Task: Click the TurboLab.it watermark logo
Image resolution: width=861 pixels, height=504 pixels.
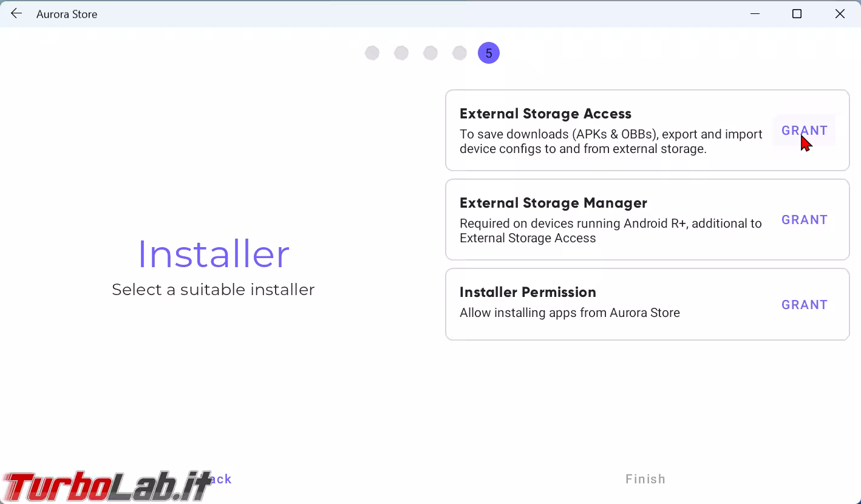Action: click(x=106, y=486)
